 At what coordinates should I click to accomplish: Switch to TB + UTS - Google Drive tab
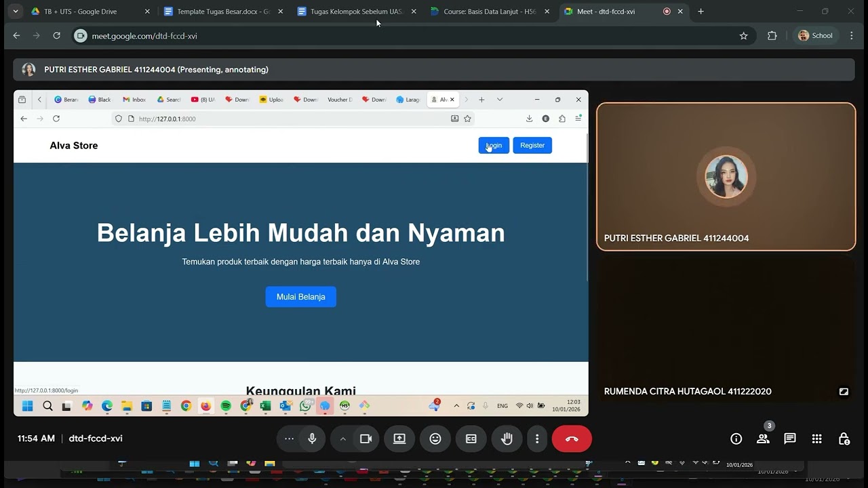[90, 12]
